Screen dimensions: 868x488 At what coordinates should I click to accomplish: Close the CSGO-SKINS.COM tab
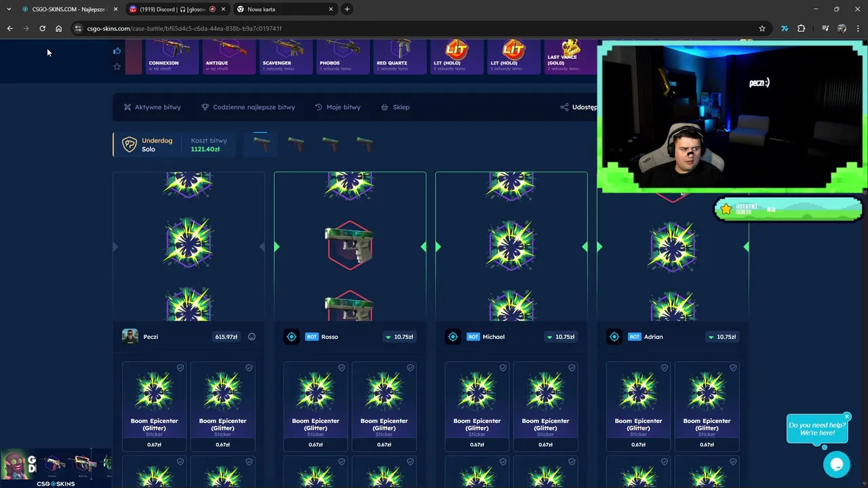[115, 9]
